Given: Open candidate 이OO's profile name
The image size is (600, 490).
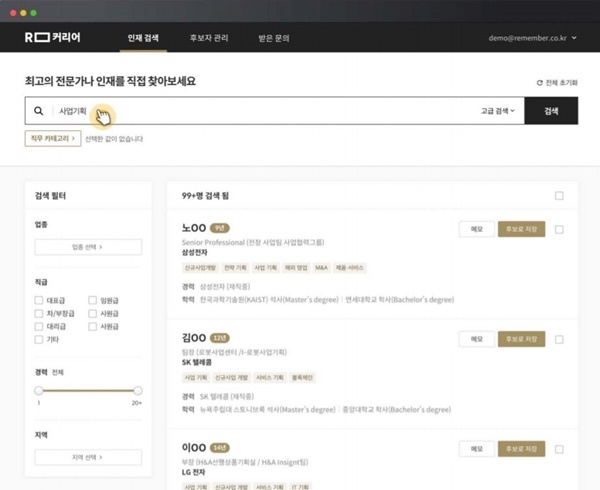Looking at the screenshot, I should (194, 448).
